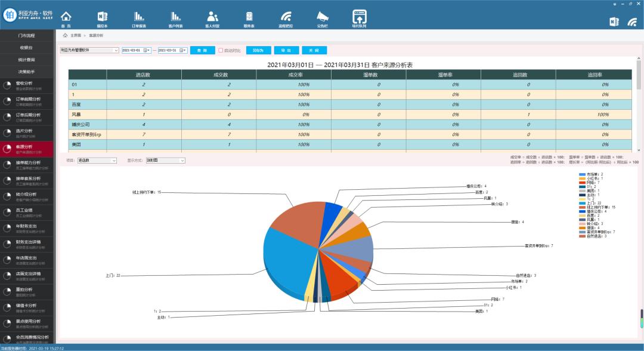Click the 另存为 button
644x351 pixels.
click(x=258, y=50)
